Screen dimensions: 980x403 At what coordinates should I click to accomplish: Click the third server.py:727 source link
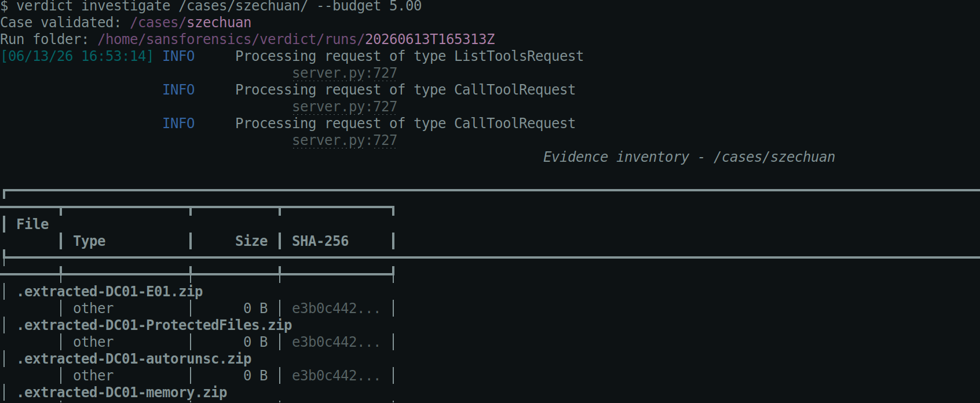(345, 140)
